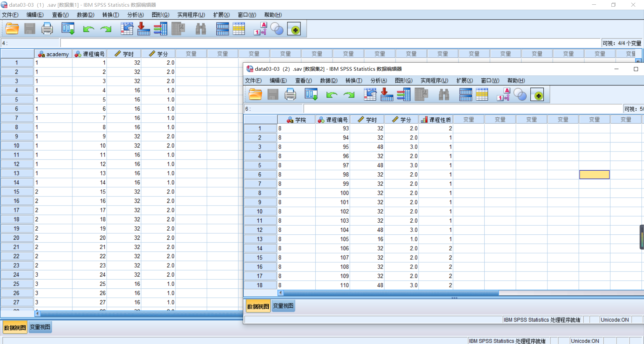Variable sets circles icon in data03-03 (2) window
644x344 pixels.
pyautogui.click(x=520, y=95)
